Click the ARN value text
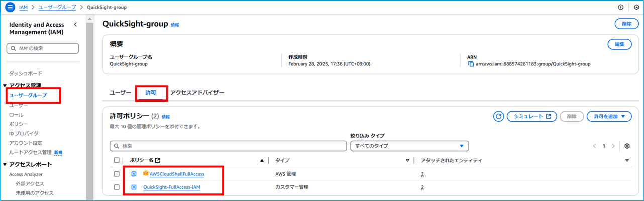The height and width of the screenshot is (201, 644). pyautogui.click(x=533, y=64)
